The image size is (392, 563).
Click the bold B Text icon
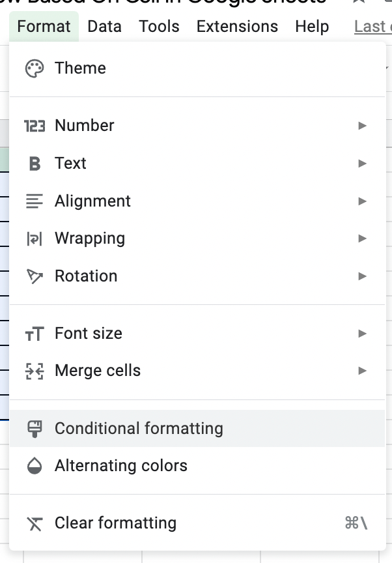[x=35, y=164]
